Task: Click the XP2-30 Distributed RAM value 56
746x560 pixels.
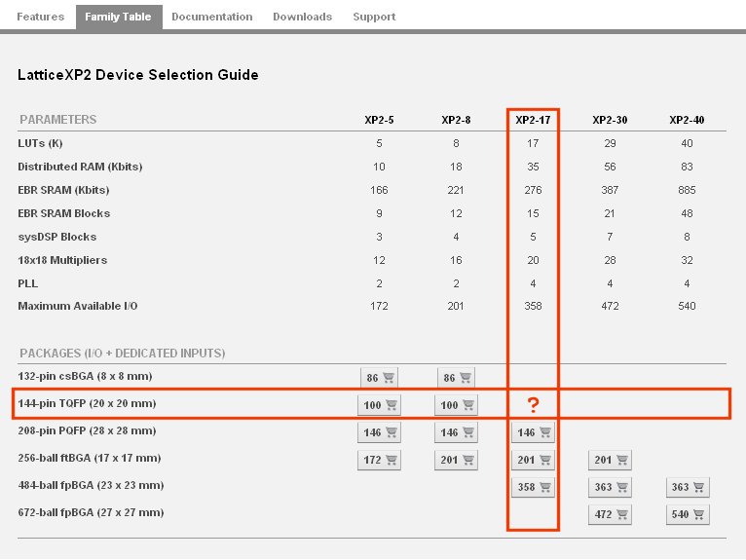Action: pos(610,167)
